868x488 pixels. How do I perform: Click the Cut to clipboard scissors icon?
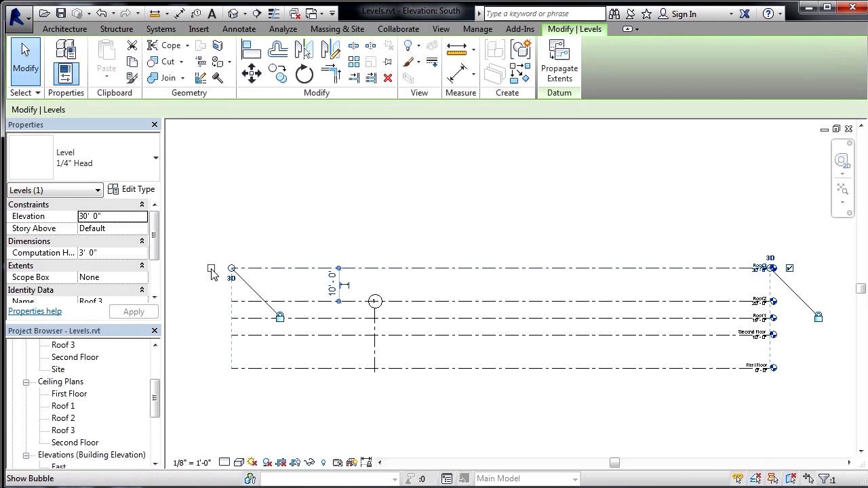point(132,45)
